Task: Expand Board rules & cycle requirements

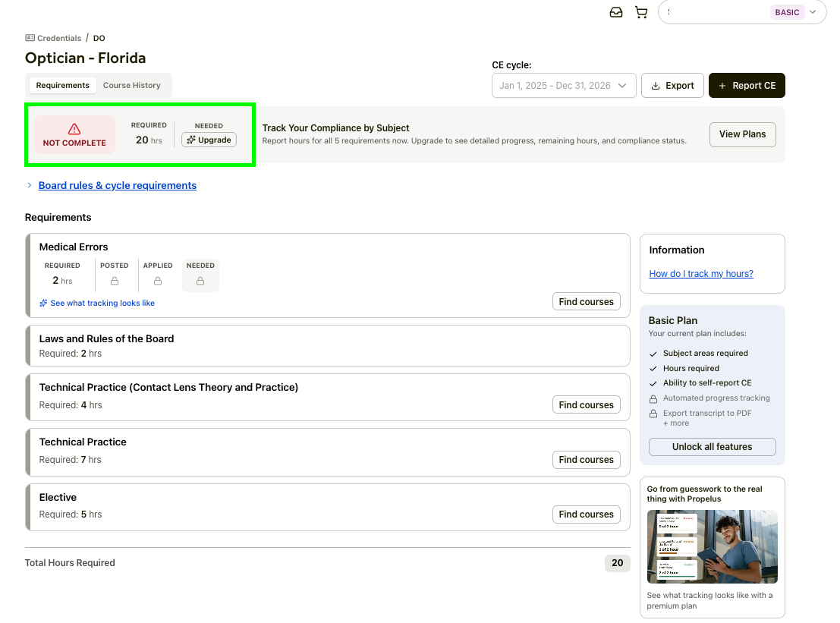Action: coord(117,185)
